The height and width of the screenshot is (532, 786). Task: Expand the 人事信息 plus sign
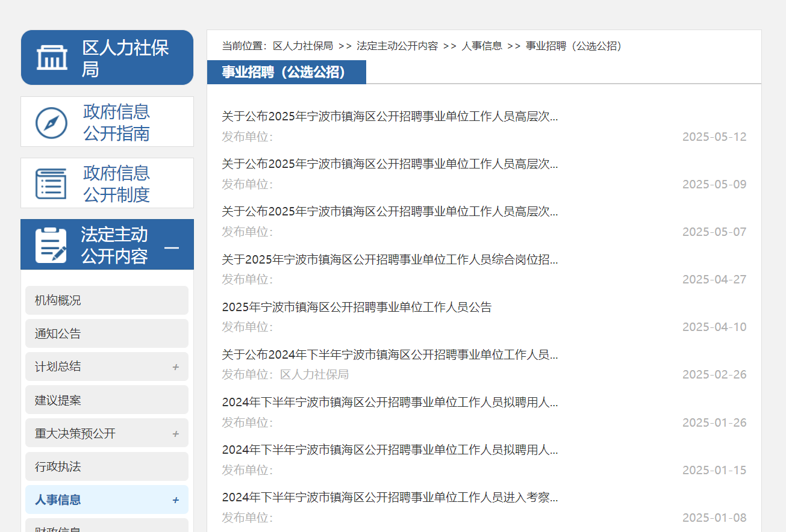pyautogui.click(x=176, y=500)
